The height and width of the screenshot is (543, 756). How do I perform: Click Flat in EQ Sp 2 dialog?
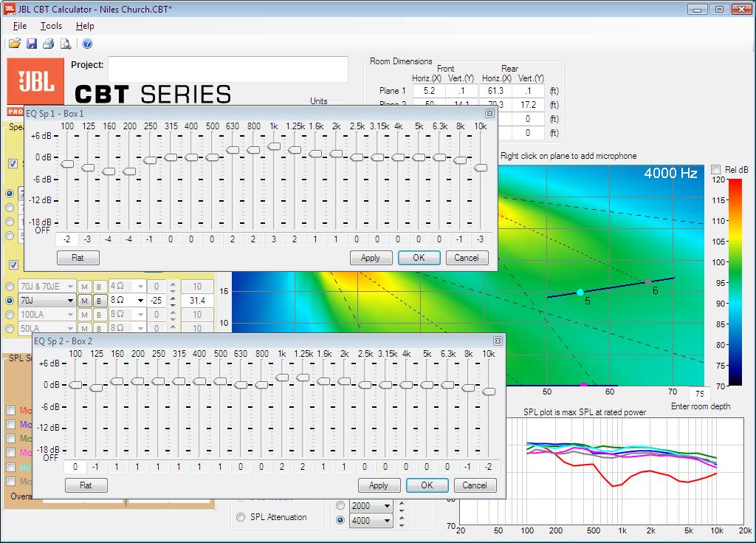(x=86, y=485)
